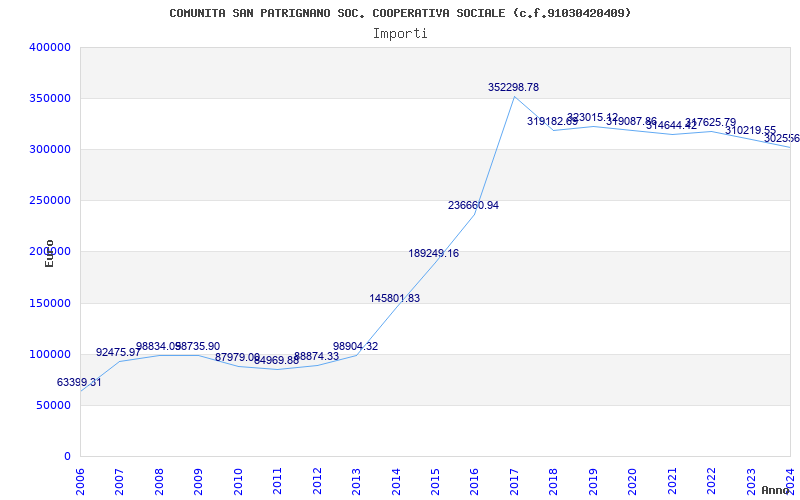Click the 2012 x-axis year label
This screenshot has width=800, height=500.
pos(317,481)
